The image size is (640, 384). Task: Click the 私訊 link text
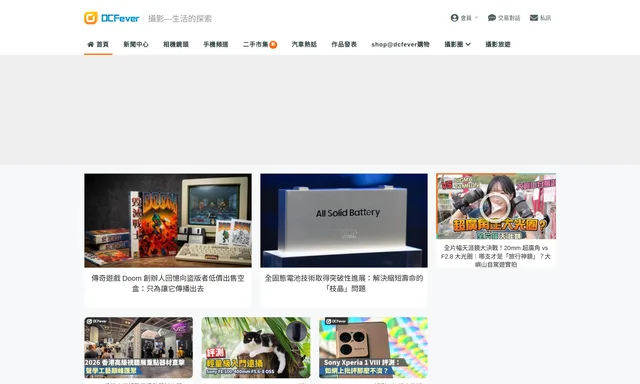pos(546,18)
